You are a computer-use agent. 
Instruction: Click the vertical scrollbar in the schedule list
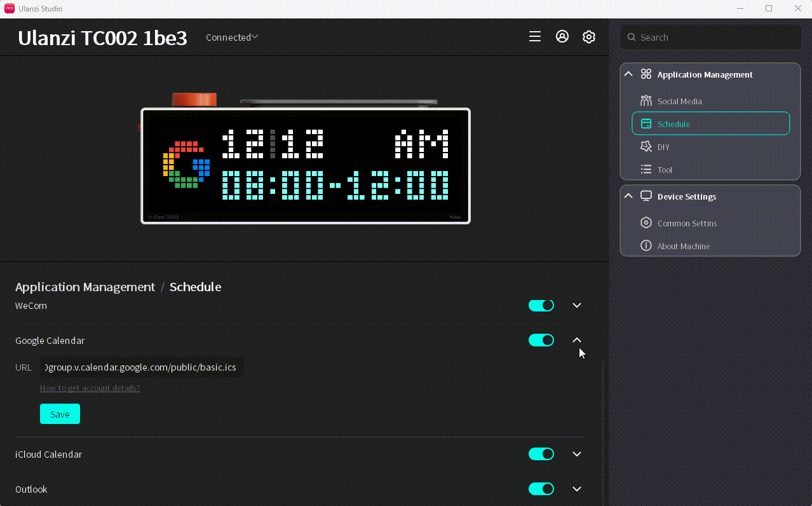click(x=602, y=432)
